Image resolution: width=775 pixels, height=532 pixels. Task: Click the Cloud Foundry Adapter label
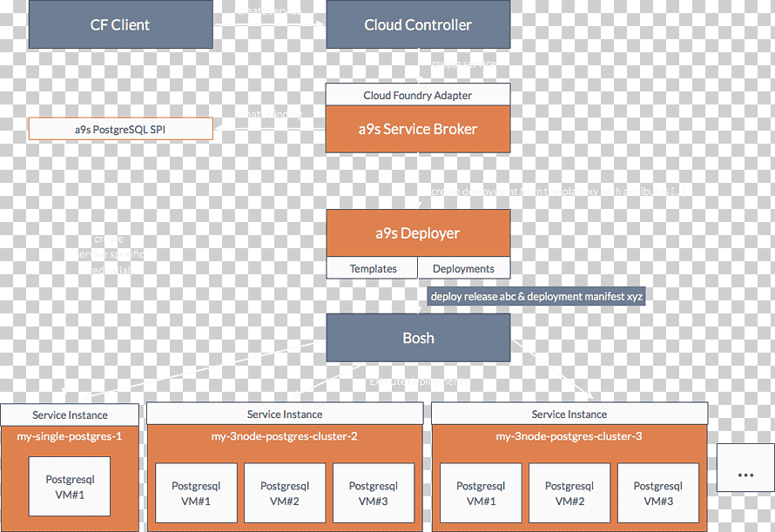click(418, 95)
